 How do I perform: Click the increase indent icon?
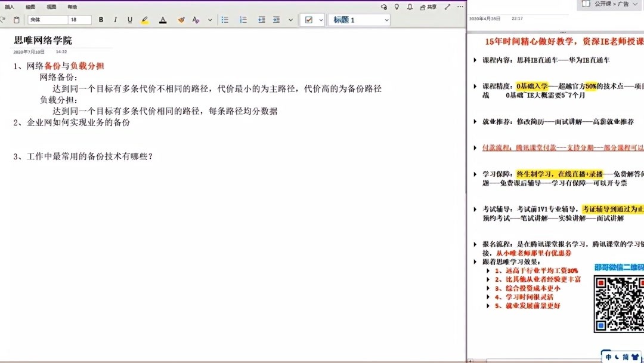pyautogui.click(x=277, y=20)
